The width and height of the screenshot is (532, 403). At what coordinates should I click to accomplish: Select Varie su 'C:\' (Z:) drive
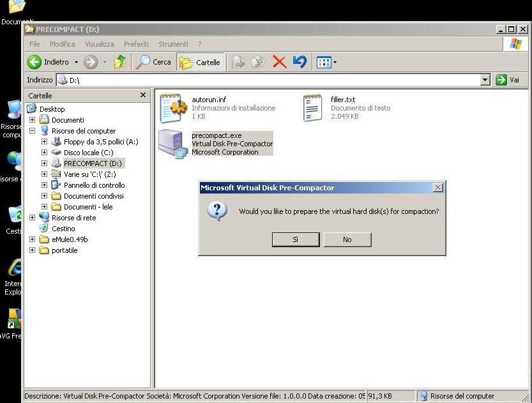point(89,174)
